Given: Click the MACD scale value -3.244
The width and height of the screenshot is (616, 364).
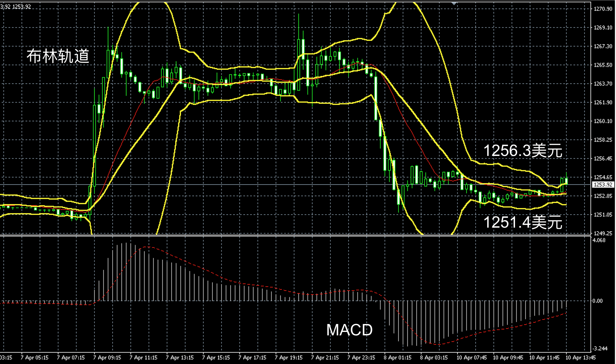Looking at the screenshot, I should [x=600, y=348].
